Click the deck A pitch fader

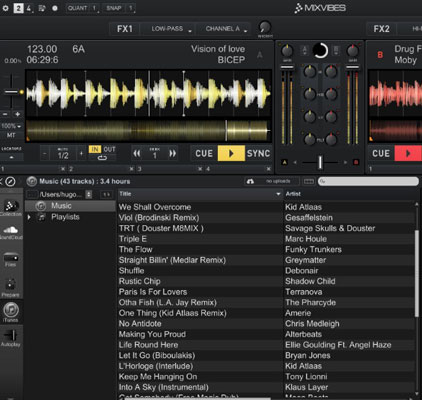tap(11, 92)
